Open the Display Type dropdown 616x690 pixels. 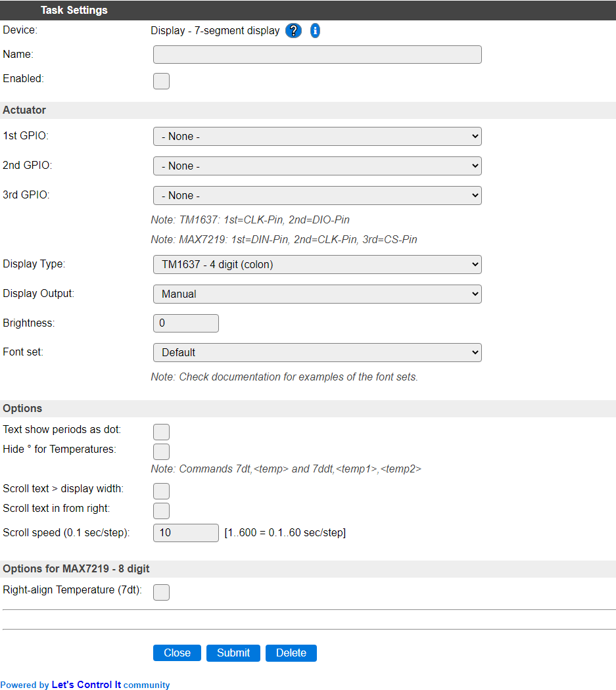pyautogui.click(x=317, y=264)
